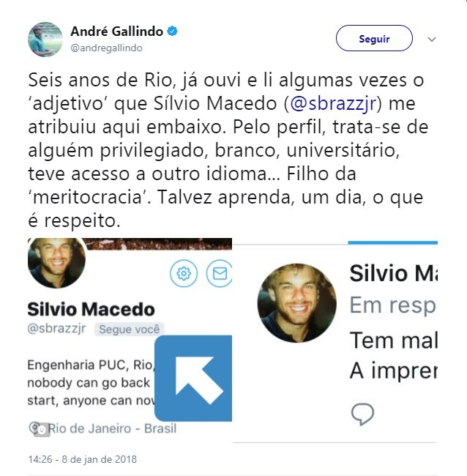
Task: Open the gear settings icon on Silvio's profile
Action: point(184,274)
